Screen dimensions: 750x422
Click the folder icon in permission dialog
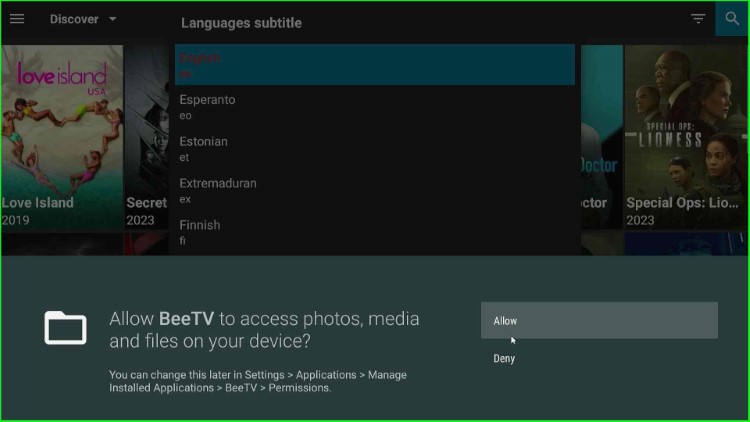click(66, 328)
